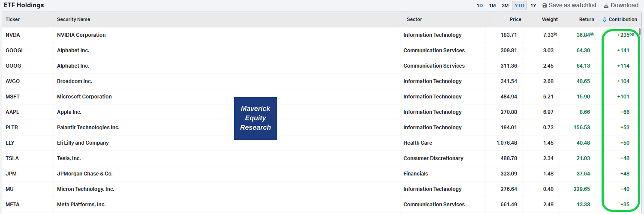Click the return 156.53 cell
Image resolution: width=644 pixels, height=214 pixels.
click(582, 128)
